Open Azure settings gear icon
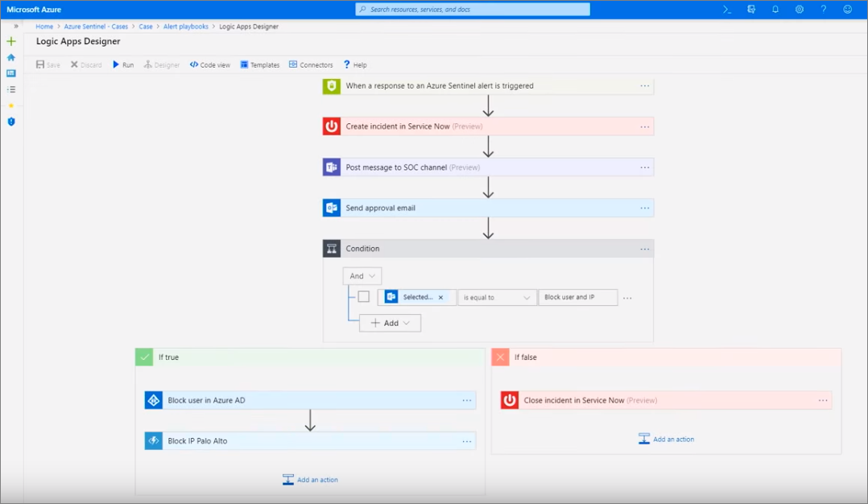 click(x=800, y=10)
